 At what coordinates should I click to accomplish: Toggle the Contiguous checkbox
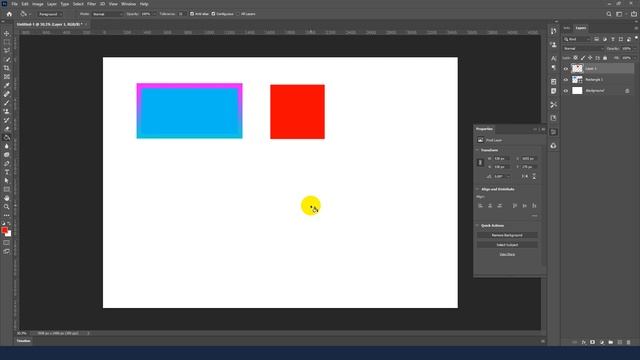[x=213, y=14]
